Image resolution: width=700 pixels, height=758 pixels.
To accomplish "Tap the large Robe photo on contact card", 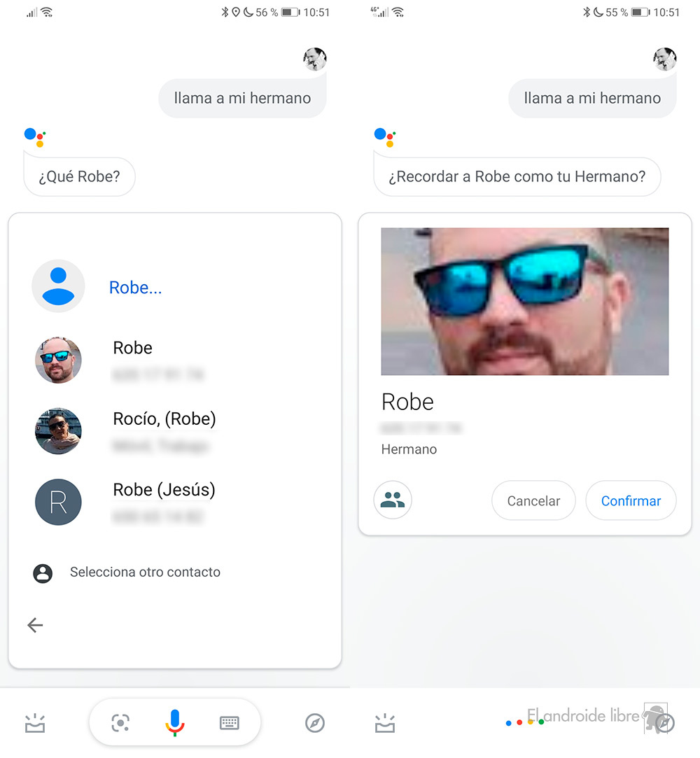I will pyautogui.click(x=524, y=301).
